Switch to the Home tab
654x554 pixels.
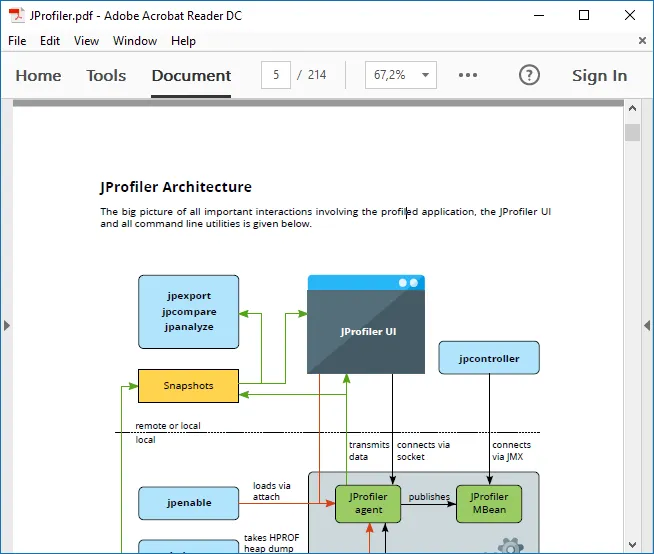(x=38, y=76)
